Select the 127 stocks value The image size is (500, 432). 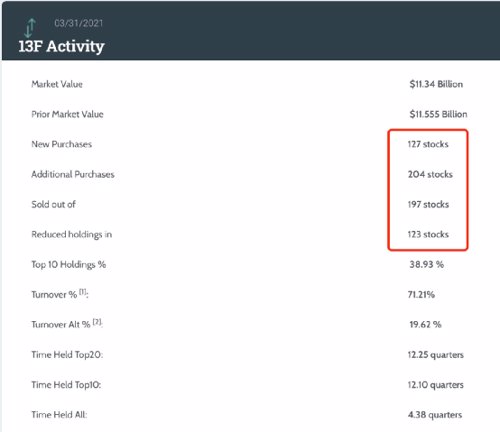428,144
